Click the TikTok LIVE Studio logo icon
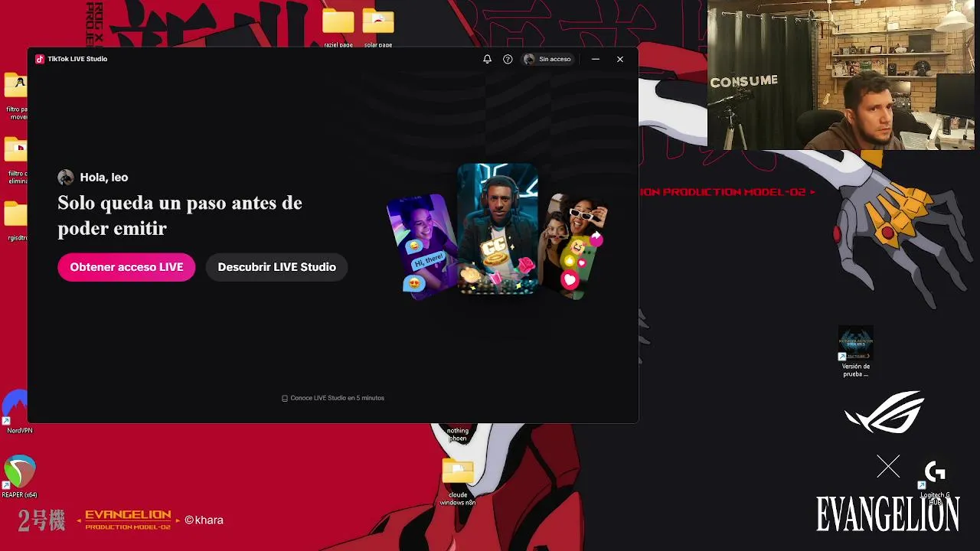Viewport: 980px width, 551px height. (x=40, y=59)
